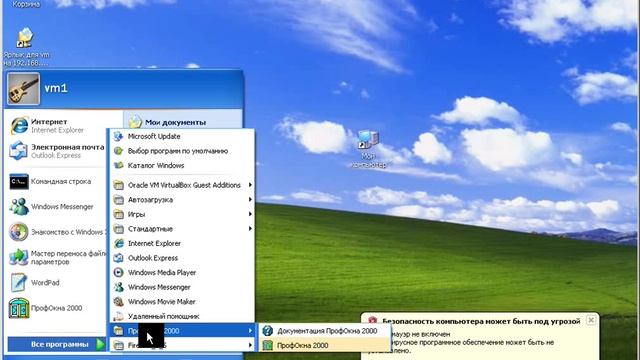This screenshot has width=640, height=360.
Task: Open Outlook Express e-mail in pinned list
Action: pos(56,151)
